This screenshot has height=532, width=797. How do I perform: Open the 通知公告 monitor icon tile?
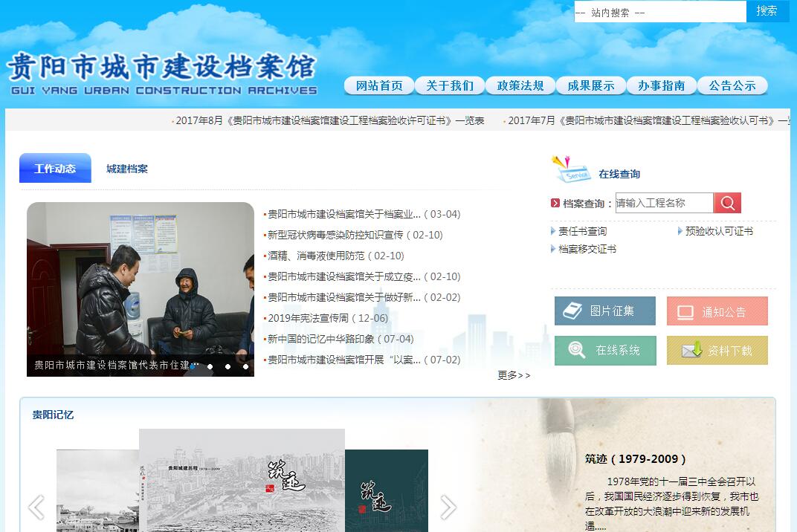point(717,311)
